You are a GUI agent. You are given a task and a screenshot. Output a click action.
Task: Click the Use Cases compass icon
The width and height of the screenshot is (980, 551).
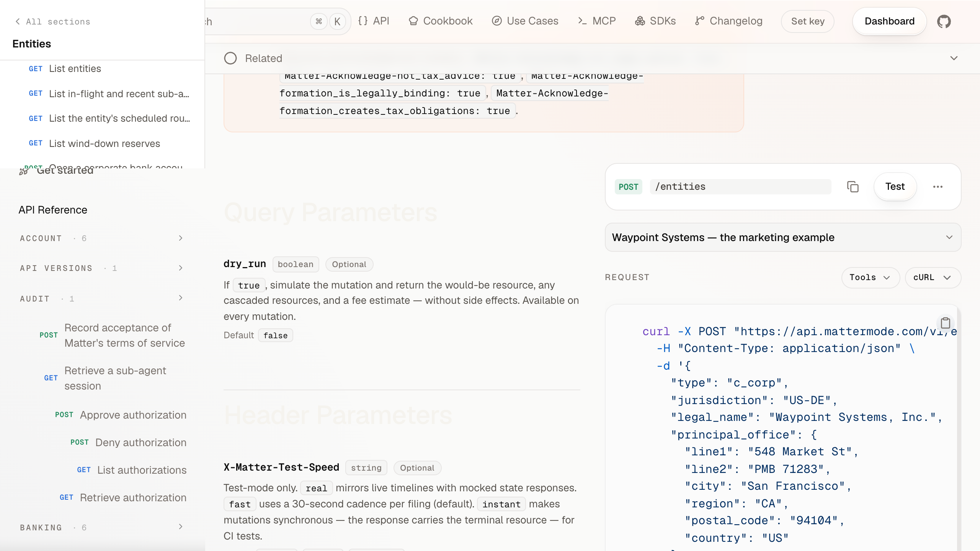(x=497, y=21)
